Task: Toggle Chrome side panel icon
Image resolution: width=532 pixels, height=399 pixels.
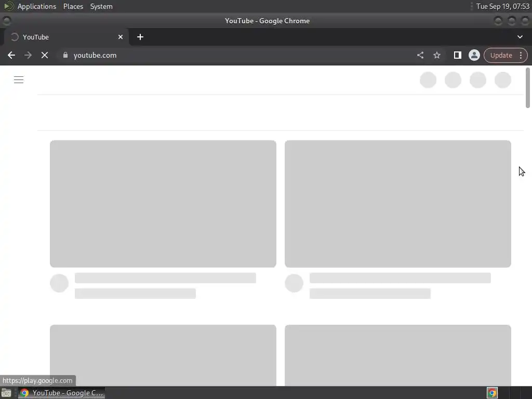Action: pyautogui.click(x=457, y=55)
